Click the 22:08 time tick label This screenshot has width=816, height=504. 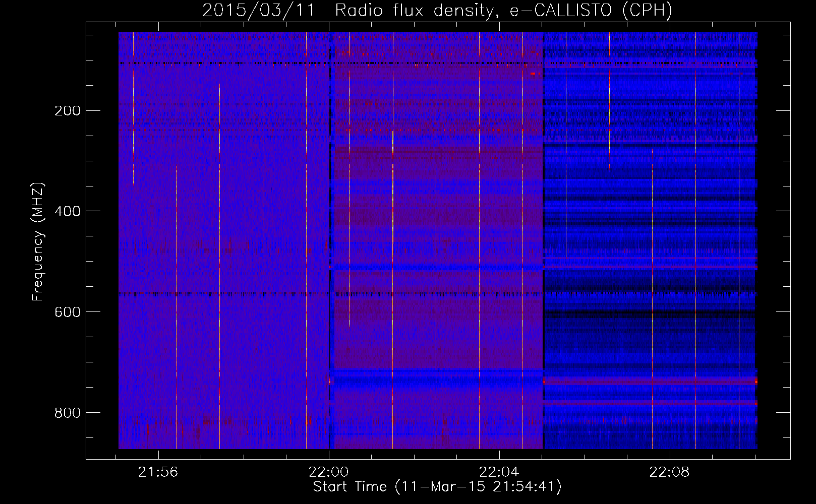coord(669,472)
